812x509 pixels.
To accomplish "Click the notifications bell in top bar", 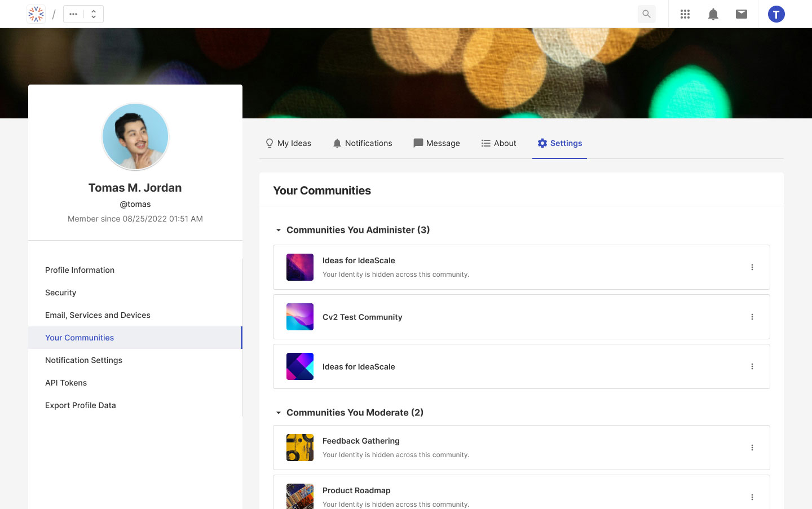I will tap(713, 14).
